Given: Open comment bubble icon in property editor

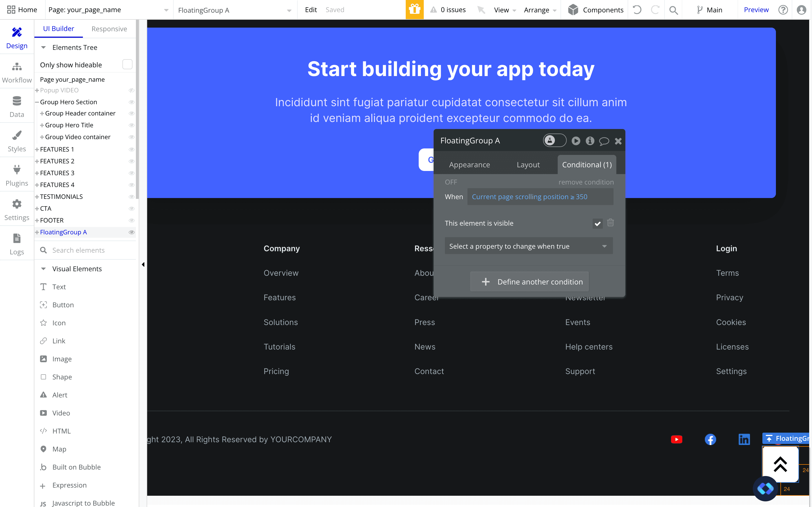Looking at the screenshot, I should [604, 141].
